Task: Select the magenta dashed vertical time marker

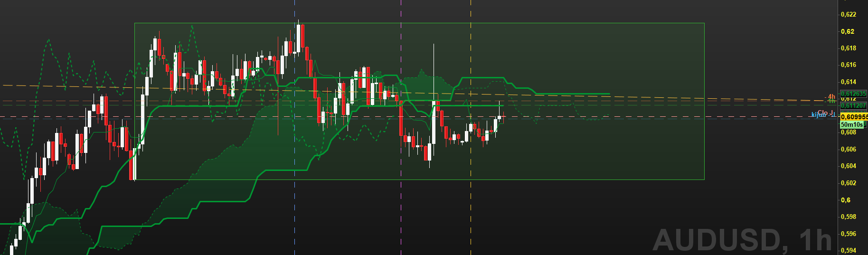Action: [401, 127]
